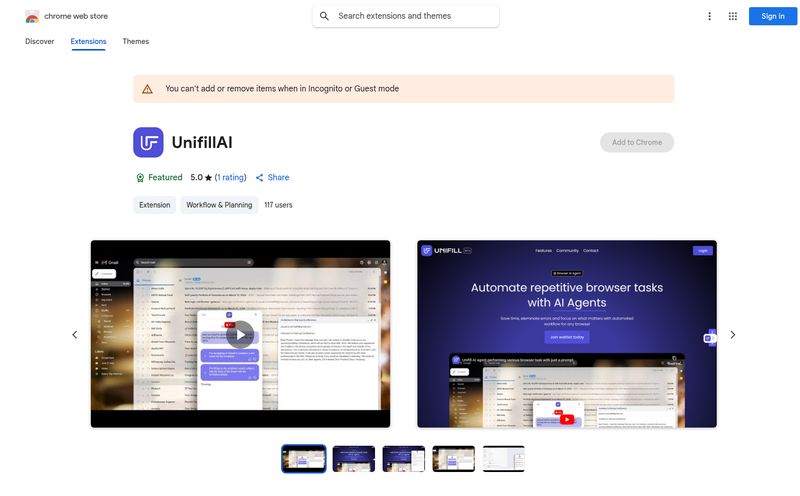Image resolution: width=800 pixels, height=496 pixels.
Task: Click the warning triangle icon in banner
Action: click(x=147, y=89)
